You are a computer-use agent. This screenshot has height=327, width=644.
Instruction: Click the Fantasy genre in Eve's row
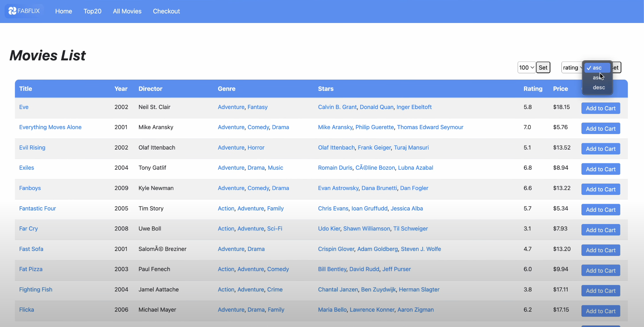(x=257, y=107)
